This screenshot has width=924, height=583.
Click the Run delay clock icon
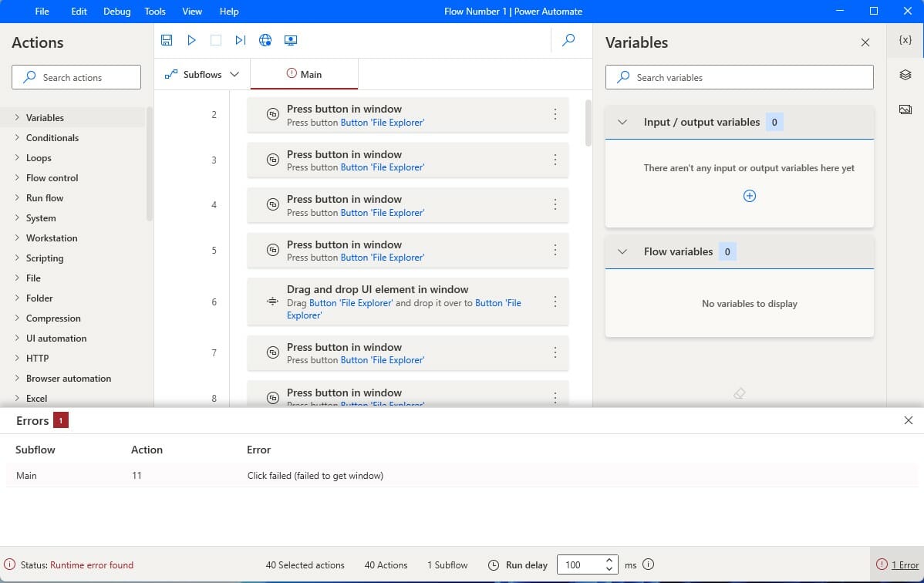494,564
